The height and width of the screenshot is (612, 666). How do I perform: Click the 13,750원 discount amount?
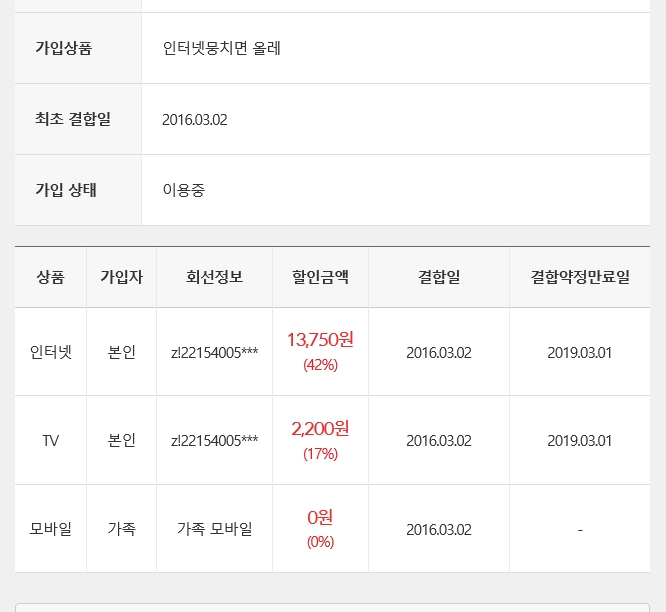pos(320,340)
